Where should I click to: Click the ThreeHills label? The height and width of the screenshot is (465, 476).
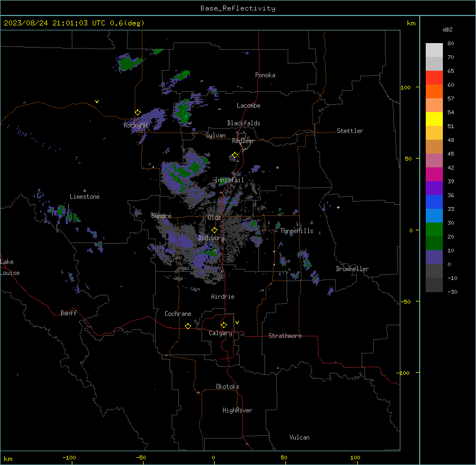(x=297, y=231)
